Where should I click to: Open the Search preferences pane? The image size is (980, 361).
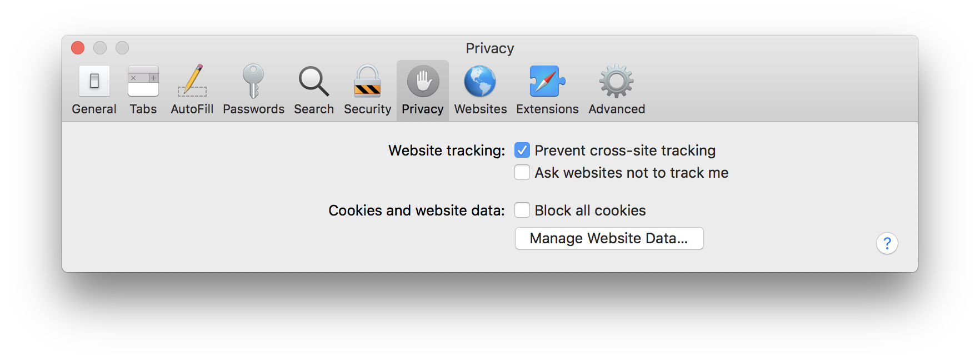click(x=313, y=89)
